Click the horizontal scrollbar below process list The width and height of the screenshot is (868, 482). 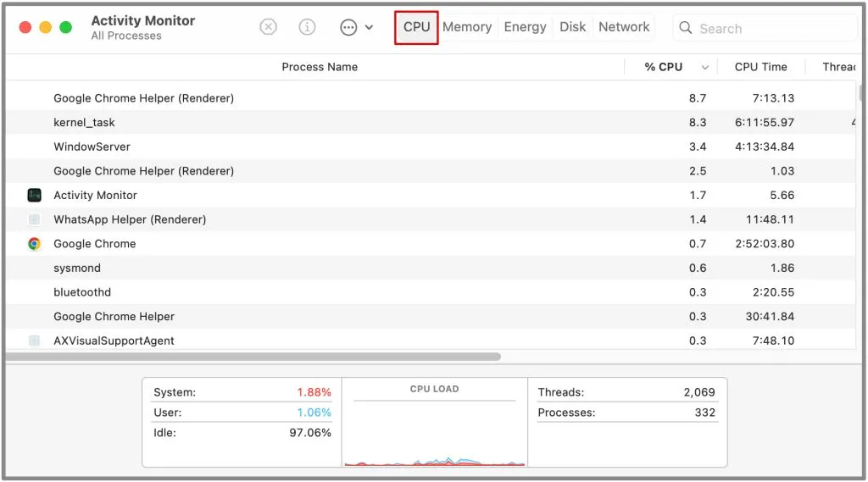click(x=253, y=357)
